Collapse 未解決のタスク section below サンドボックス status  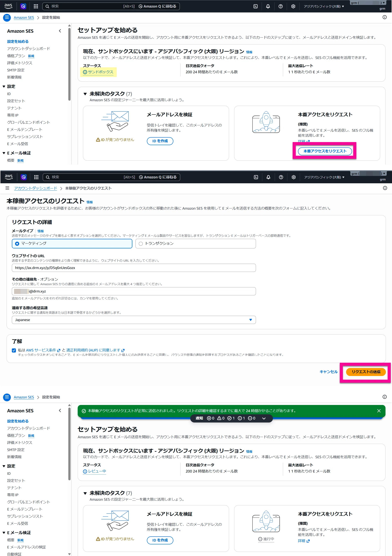click(85, 94)
